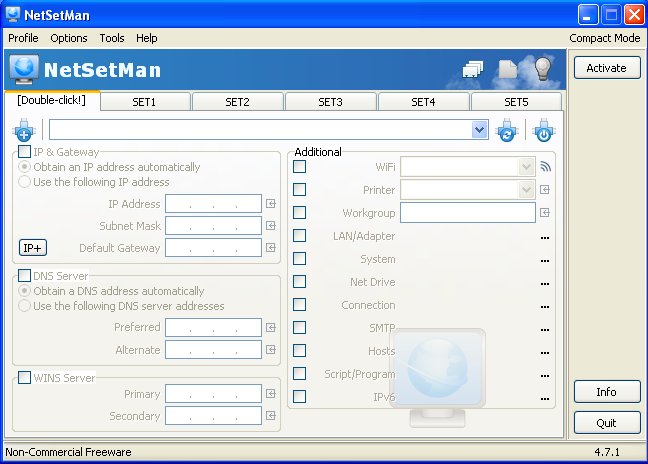Click the light bulb tips icon
The height and width of the screenshot is (464, 648).
[543, 69]
